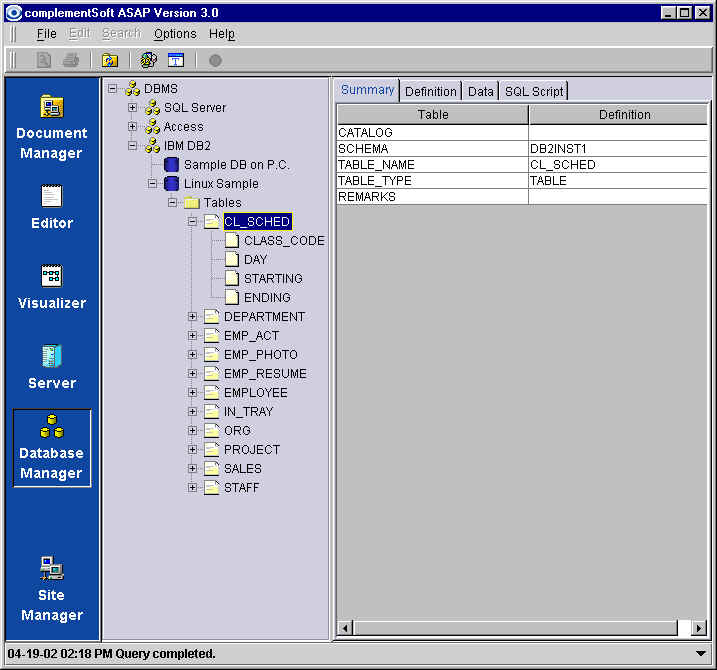Expand the SALES table node
Screen dimensions: 717x670
[x=193, y=468]
